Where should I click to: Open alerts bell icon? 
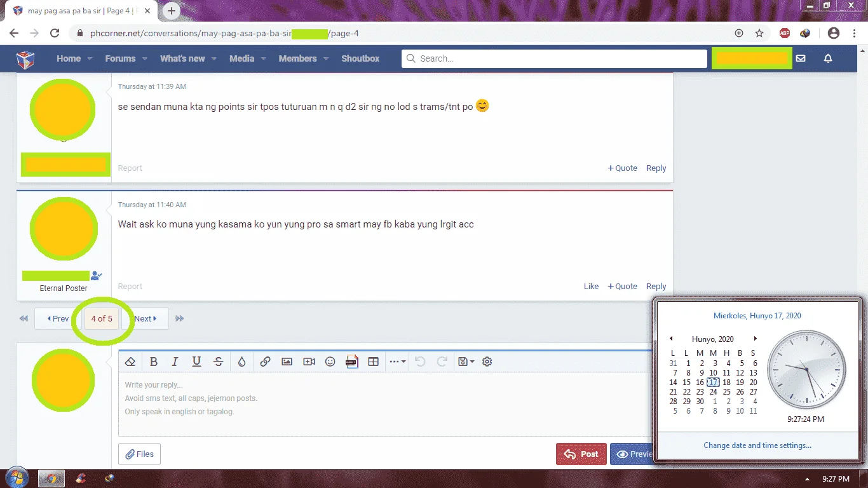point(828,58)
